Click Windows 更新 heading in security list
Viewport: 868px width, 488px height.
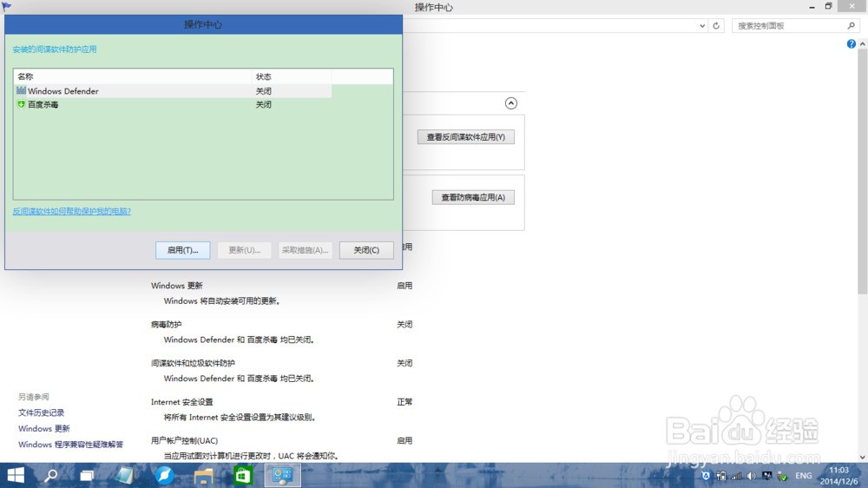click(x=176, y=286)
